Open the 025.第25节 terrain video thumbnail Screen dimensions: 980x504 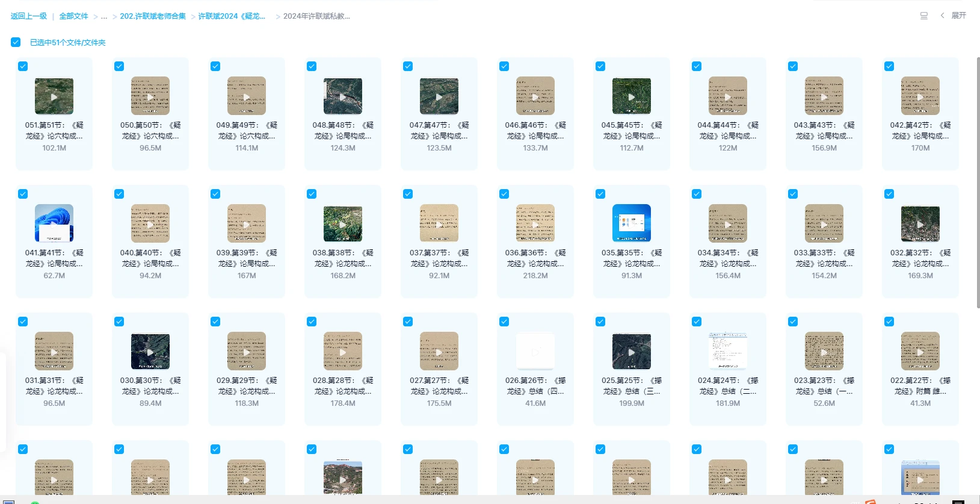click(x=632, y=351)
